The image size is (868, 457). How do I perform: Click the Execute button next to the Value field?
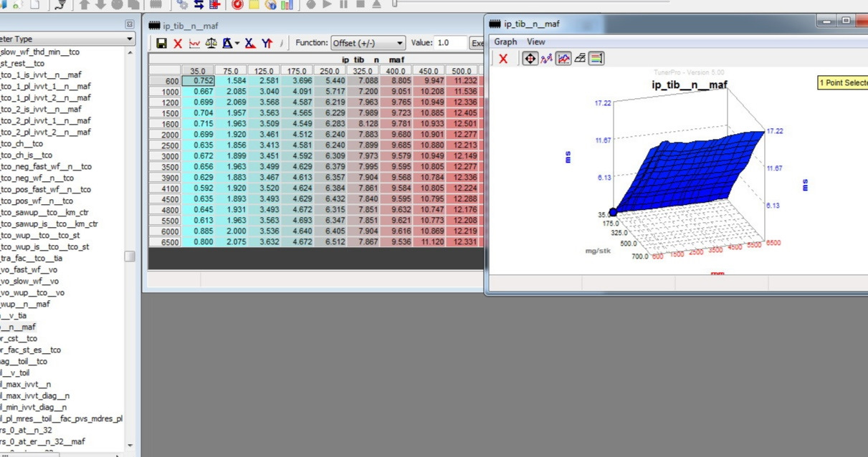click(x=477, y=43)
